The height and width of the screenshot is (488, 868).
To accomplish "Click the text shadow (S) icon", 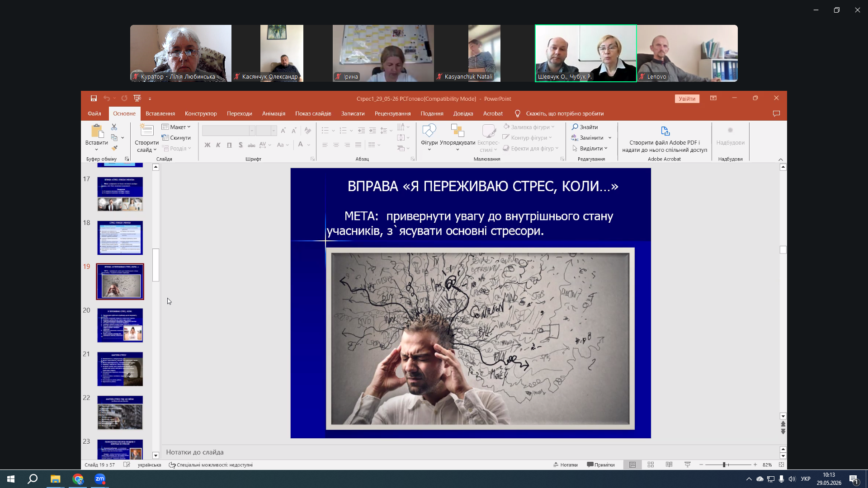I will point(241,145).
